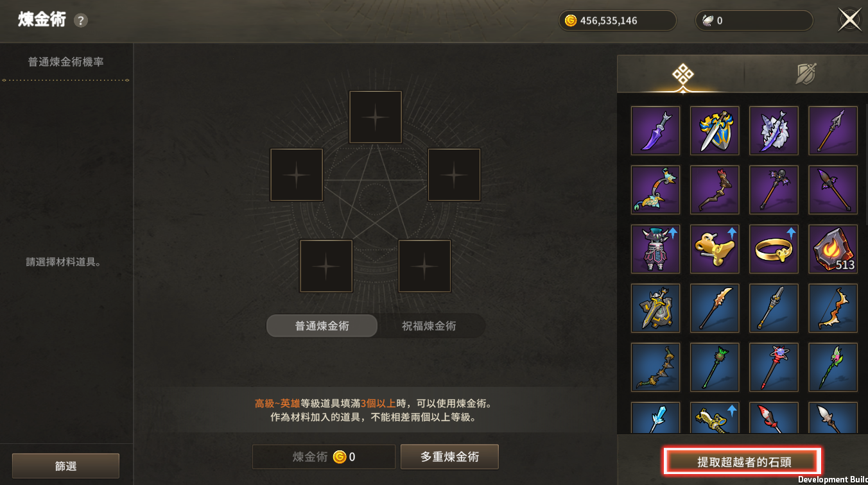This screenshot has width=868, height=485.
Task: Select the white fur axe item
Action: (774, 130)
